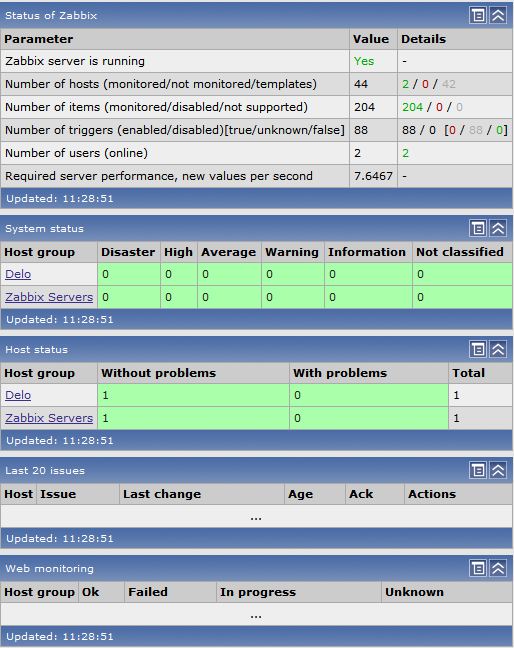Click the 'Without problems' column header
The height and width of the screenshot is (648, 514).
(x=159, y=373)
